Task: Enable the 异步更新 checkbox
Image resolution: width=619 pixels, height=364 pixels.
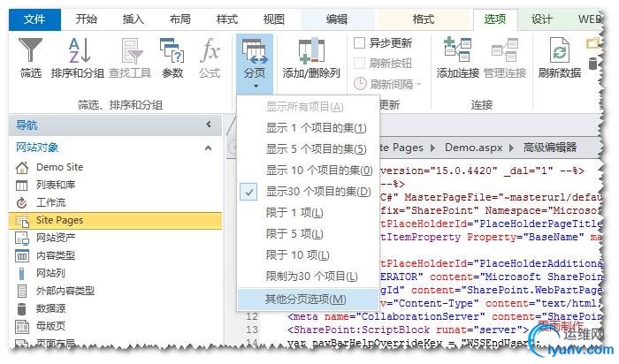Action: (x=359, y=42)
